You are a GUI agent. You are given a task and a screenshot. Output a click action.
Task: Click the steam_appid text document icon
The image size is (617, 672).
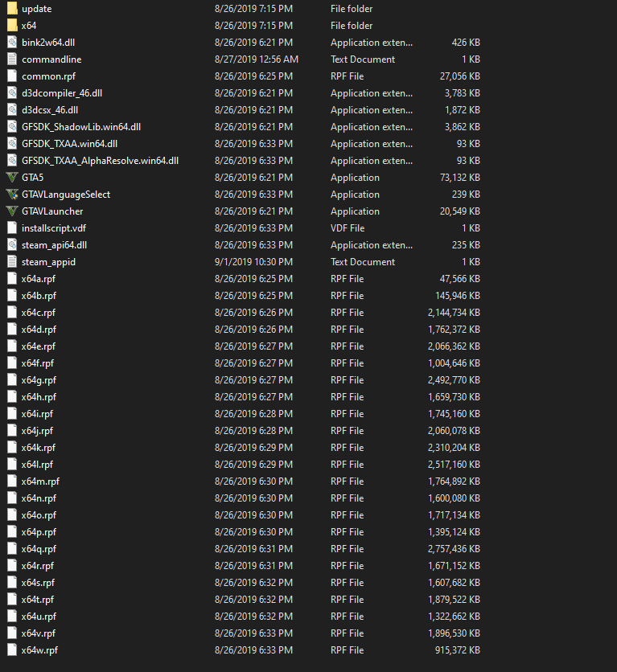(12, 262)
